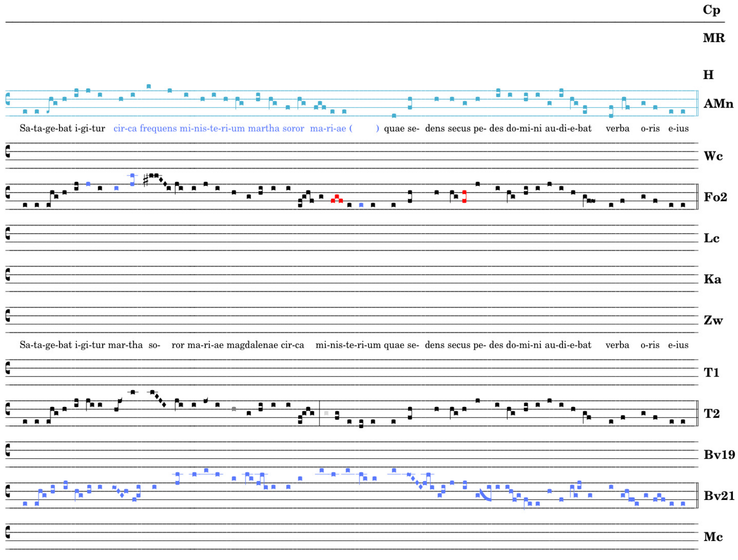Click the C clef on the T2 staff
This screenshot has width=738, height=560.
pyautogui.click(x=7, y=409)
